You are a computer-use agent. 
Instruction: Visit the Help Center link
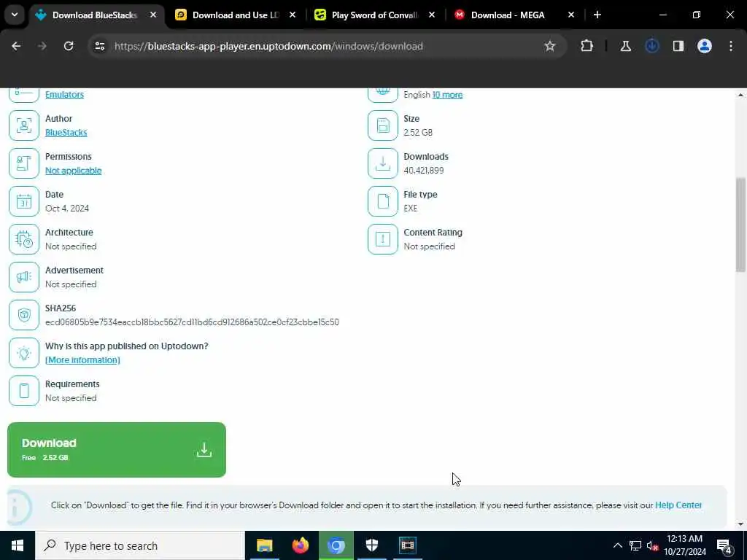click(x=678, y=505)
